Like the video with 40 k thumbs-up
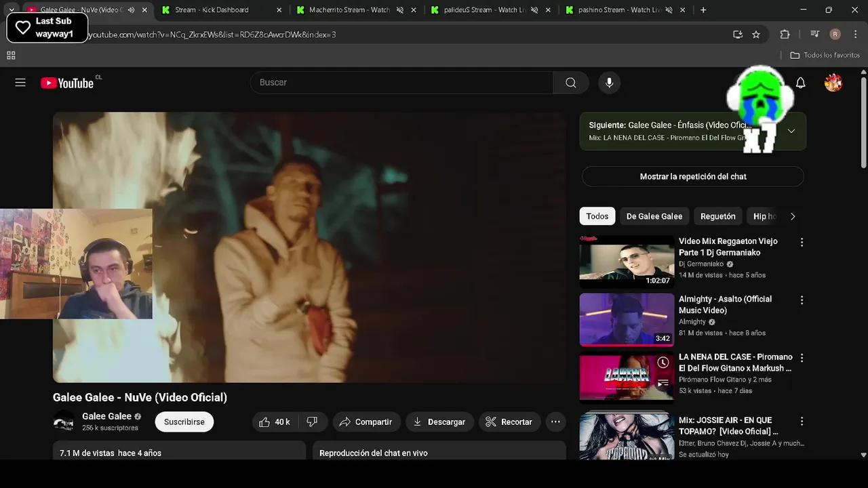 click(x=274, y=422)
